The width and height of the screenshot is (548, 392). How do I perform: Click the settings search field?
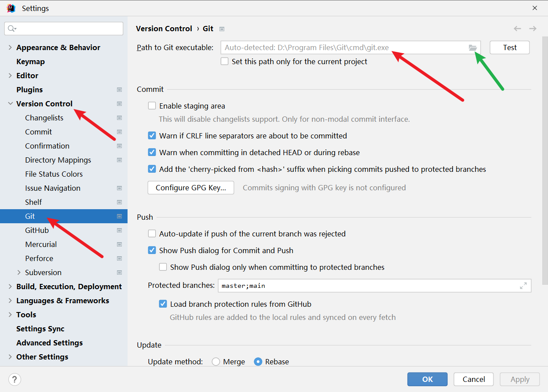pos(64,29)
